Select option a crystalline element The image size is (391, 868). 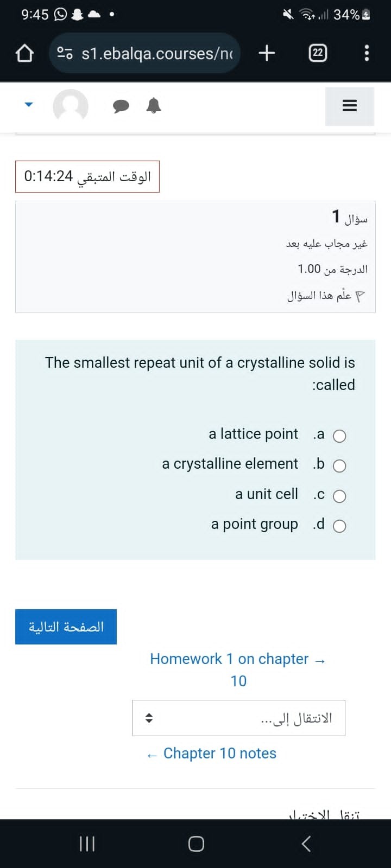click(339, 466)
